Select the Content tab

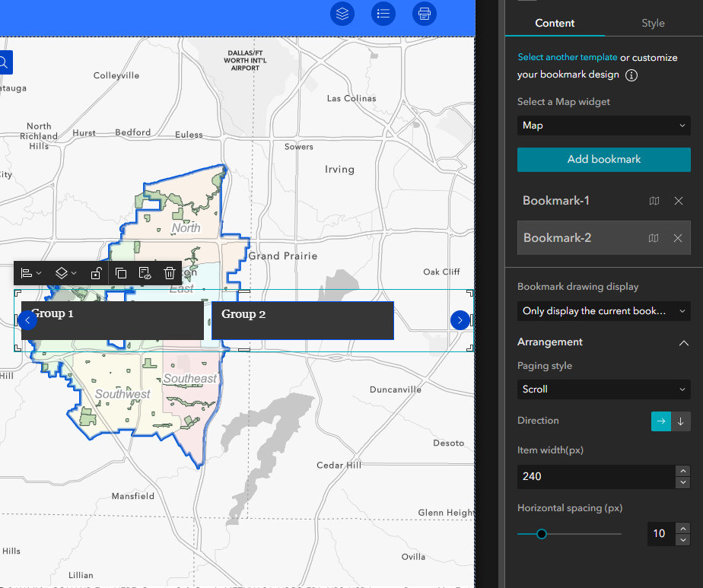(x=555, y=23)
